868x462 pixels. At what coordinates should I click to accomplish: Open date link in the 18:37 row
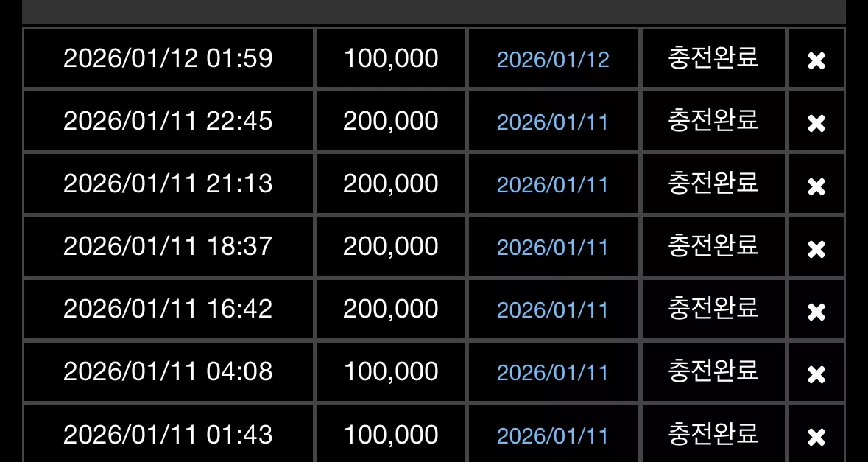click(553, 248)
